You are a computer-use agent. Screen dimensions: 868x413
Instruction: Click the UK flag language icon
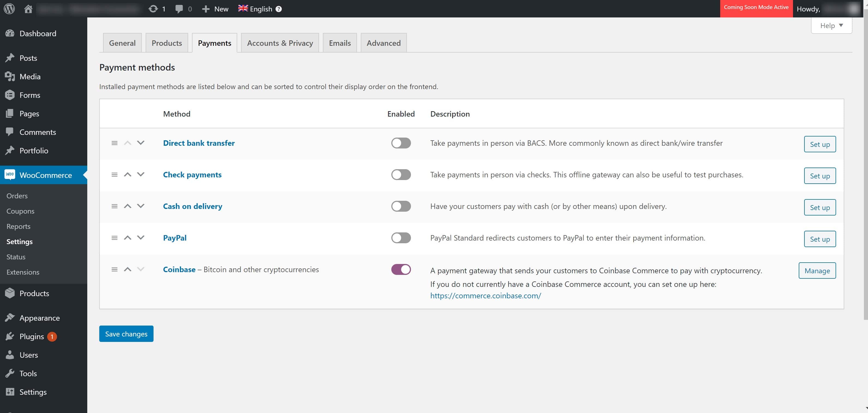pos(243,8)
